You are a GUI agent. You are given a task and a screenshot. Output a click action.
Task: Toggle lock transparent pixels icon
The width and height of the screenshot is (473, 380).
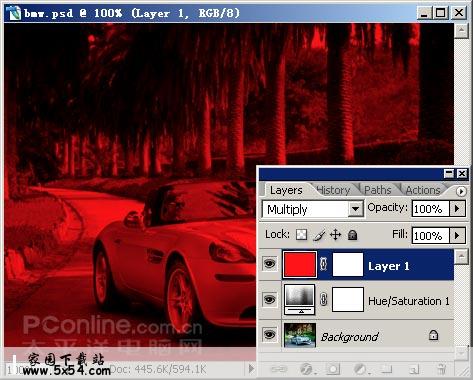[x=301, y=235]
